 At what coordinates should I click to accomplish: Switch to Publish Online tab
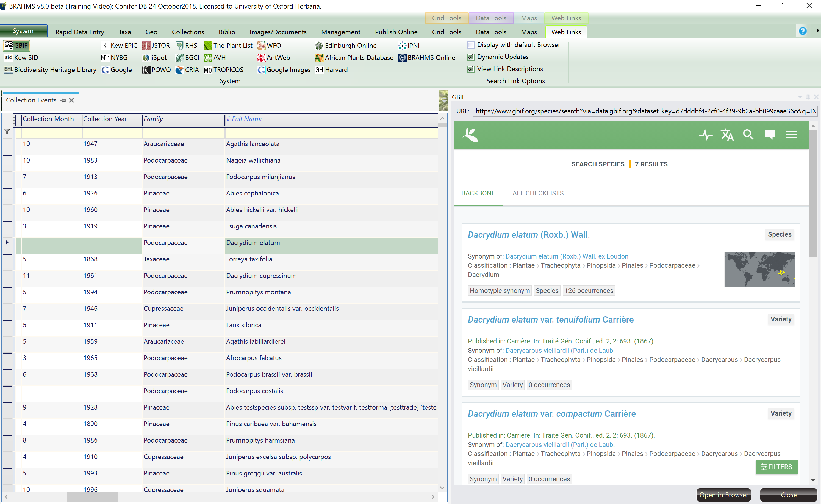point(396,32)
